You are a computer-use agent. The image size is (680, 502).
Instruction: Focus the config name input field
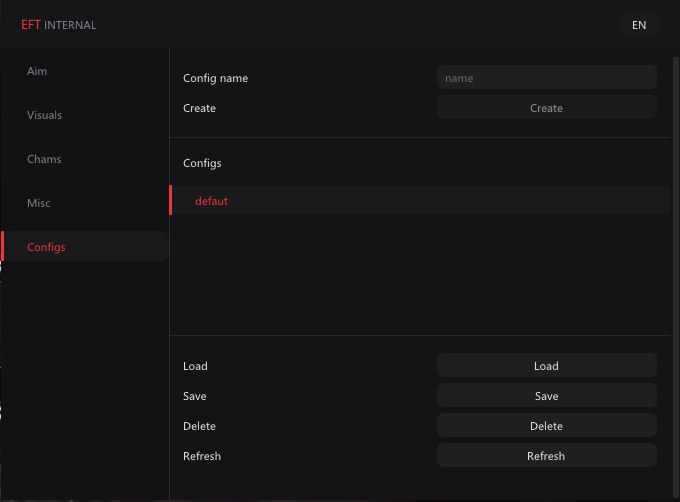click(546, 78)
